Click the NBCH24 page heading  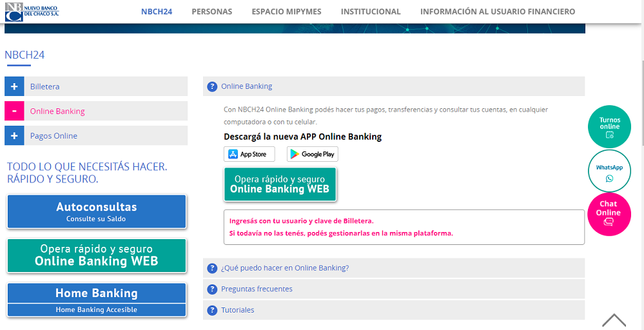pos(24,55)
